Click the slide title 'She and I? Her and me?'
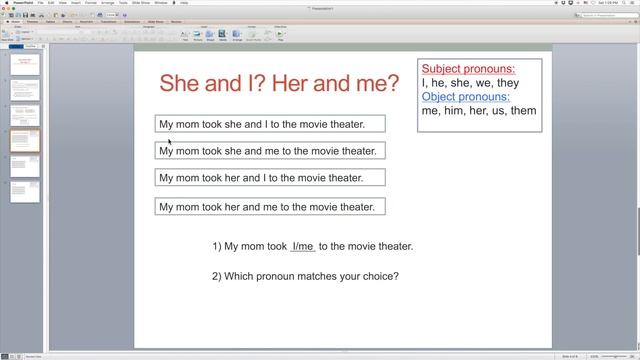The width and height of the screenshot is (640, 360). coord(279,83)
